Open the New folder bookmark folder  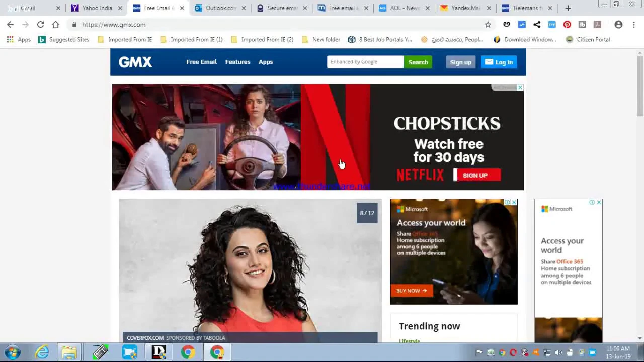pos(321,39)
